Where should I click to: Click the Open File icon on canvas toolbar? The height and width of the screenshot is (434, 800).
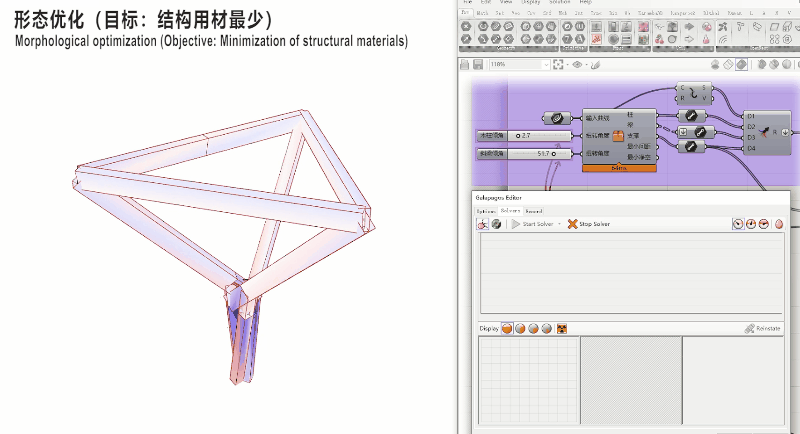pos(464,65)
